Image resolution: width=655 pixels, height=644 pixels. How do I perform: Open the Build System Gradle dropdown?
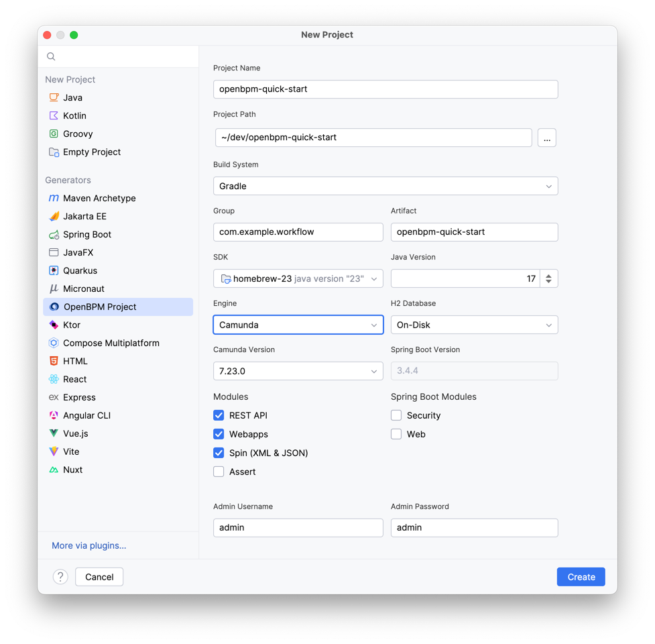[x=385, y=186]
